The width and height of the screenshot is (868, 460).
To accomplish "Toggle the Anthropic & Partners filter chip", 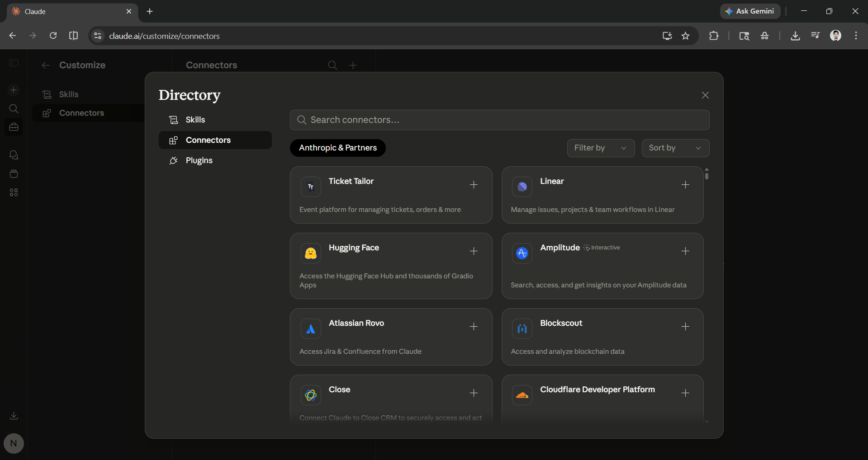I will [x=337, y=148].
